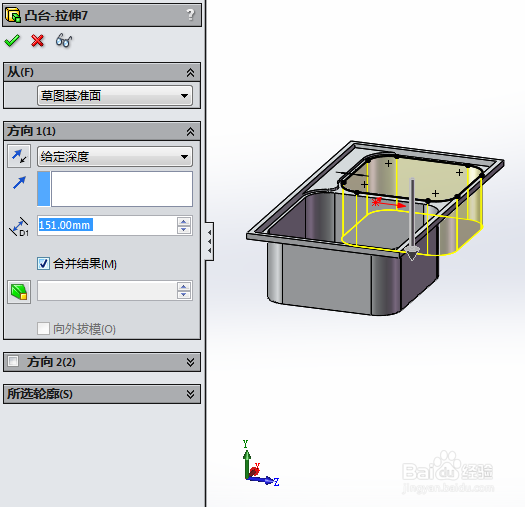This screenshot has height=507, width=525.
Task: Open help via the question mark icon
Action: coord(190,14)
